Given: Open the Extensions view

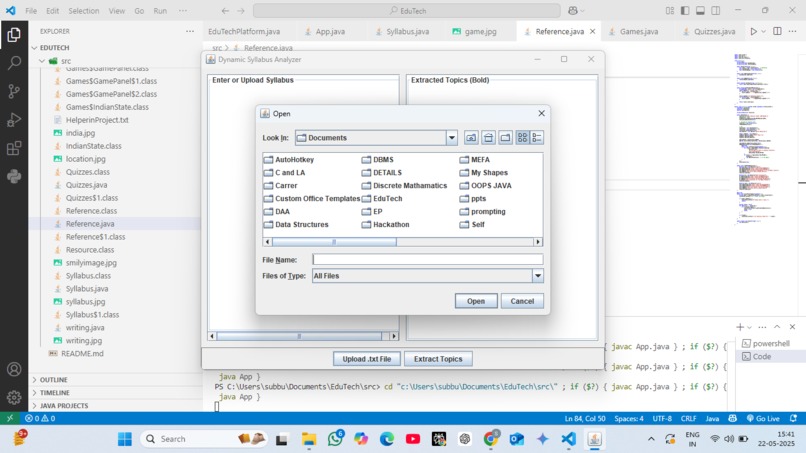Looking at the screenshot, I should pos(14,148).
